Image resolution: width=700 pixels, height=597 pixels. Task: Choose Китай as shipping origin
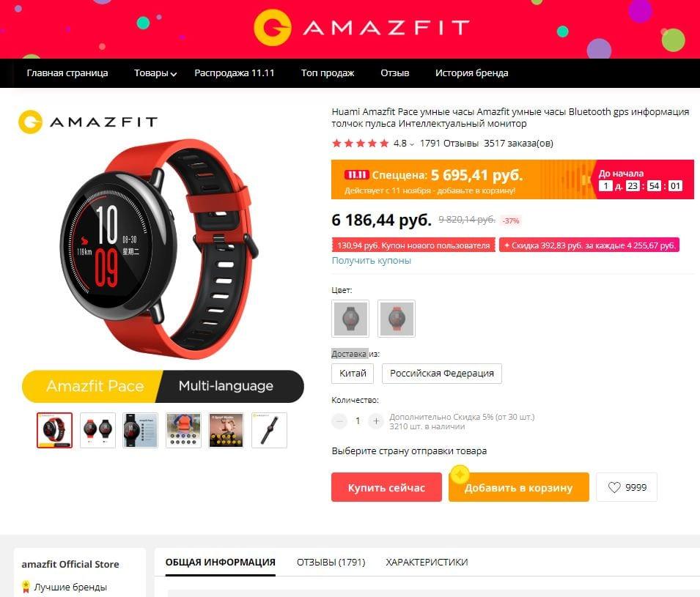tap(353, 374)
